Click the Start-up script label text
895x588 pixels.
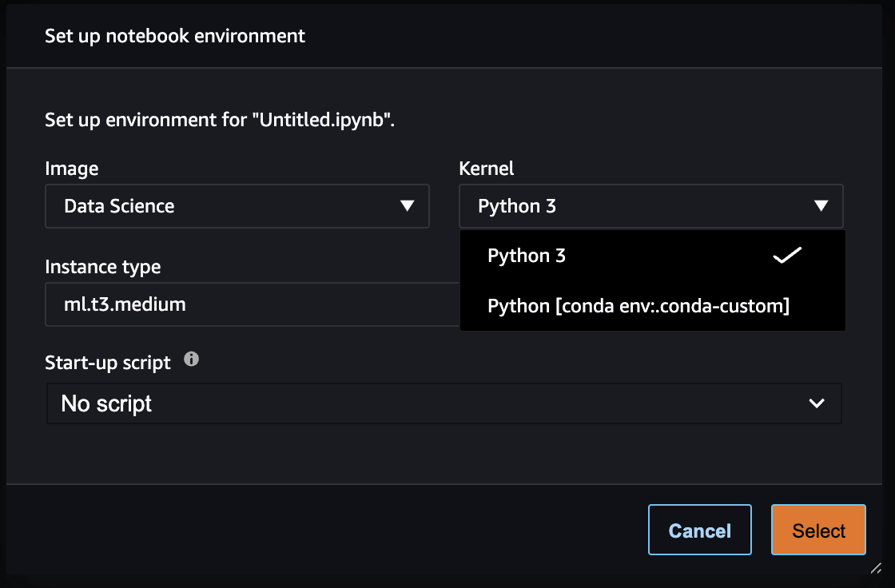pyautogui.click(x=108, y=363)
